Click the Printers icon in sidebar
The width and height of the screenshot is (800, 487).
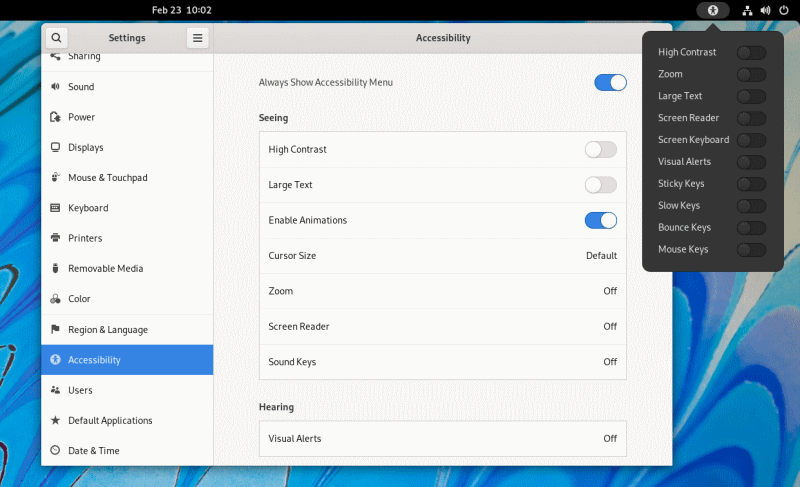(x=56, y=238)
